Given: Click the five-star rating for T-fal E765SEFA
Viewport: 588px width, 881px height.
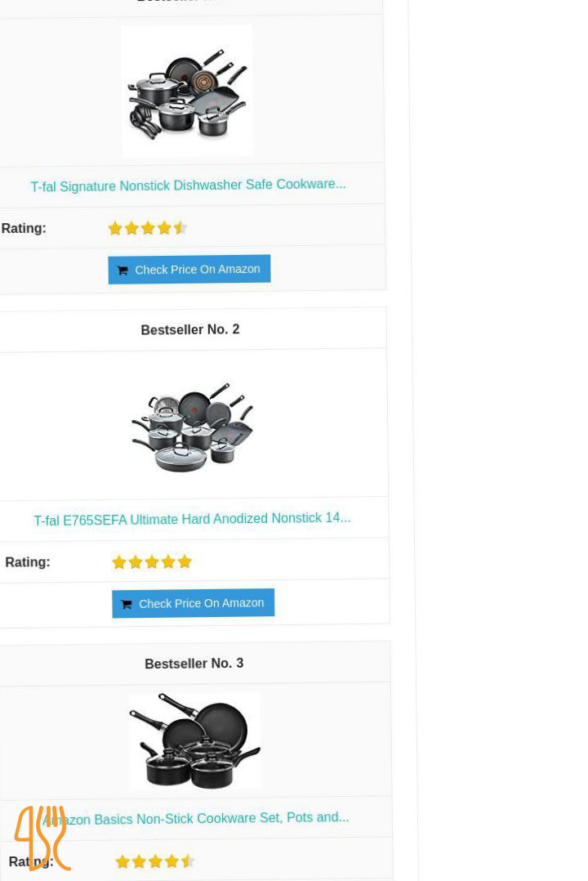Looking at the screenshot, I should 152,562.
